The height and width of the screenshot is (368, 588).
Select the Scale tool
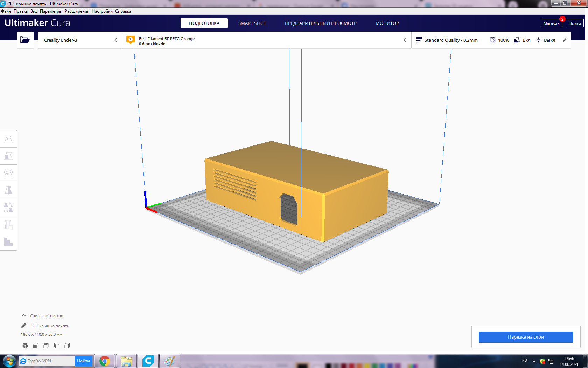(8, 156)
